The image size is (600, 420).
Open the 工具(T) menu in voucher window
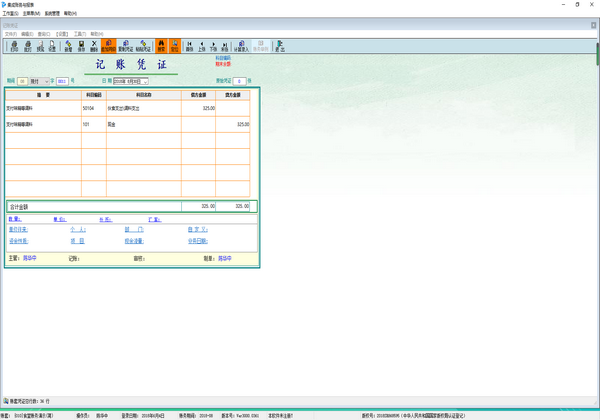(x=80, y=32)
